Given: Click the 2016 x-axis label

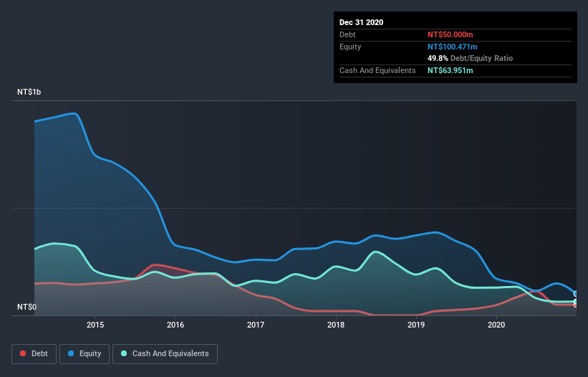Looking at the screenshot, I should point(175,325).
